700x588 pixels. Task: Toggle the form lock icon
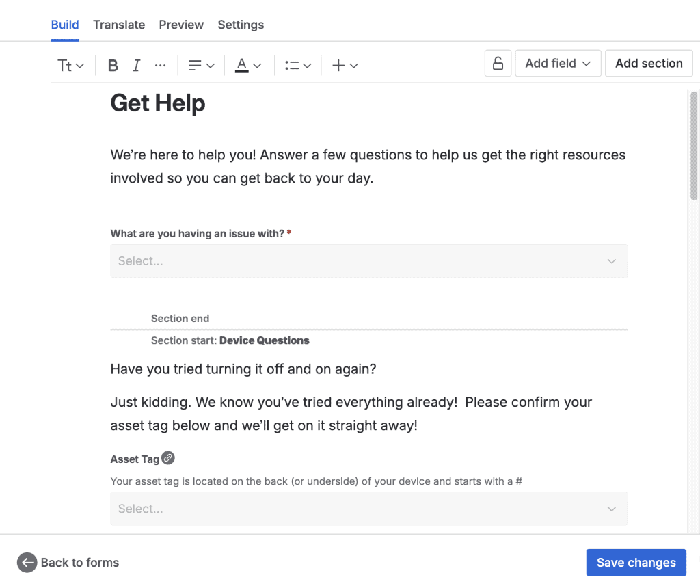click(x=498, y=64)
